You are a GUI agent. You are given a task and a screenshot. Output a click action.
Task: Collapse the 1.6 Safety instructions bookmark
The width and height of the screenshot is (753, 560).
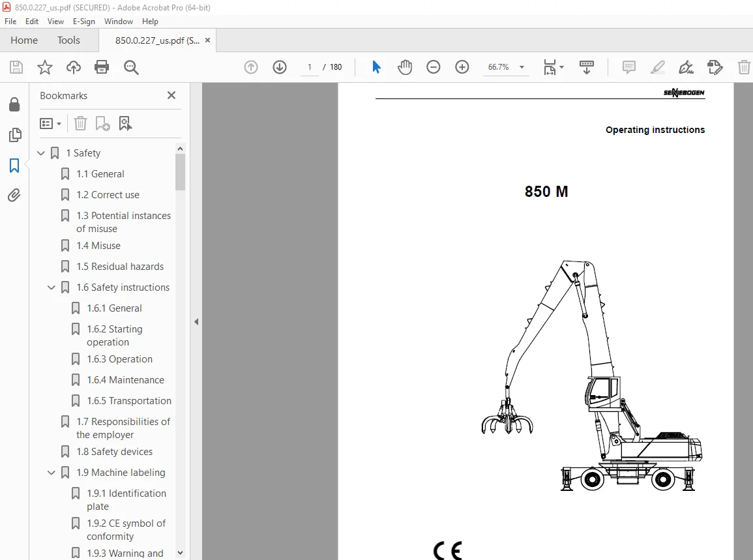point(52,287)
